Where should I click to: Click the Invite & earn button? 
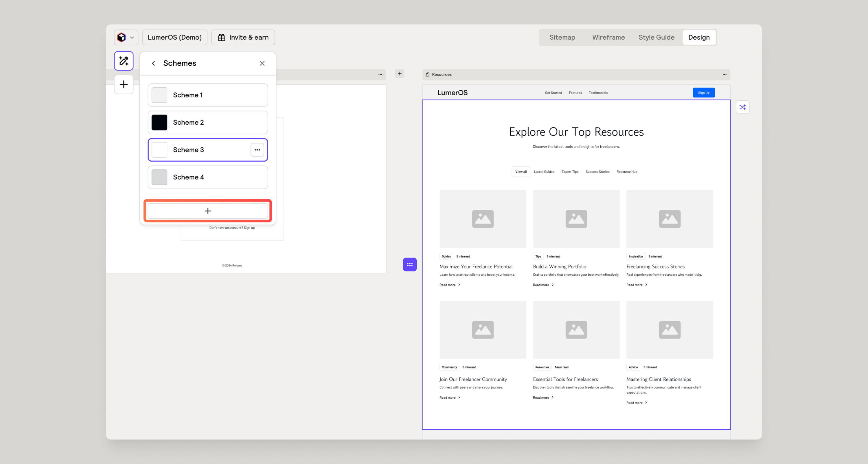click(x=243, y=37)
